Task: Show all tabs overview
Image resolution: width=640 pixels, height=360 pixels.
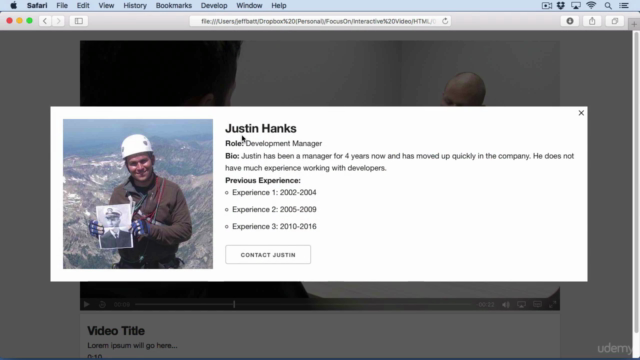Action: (x=614, y=21)
